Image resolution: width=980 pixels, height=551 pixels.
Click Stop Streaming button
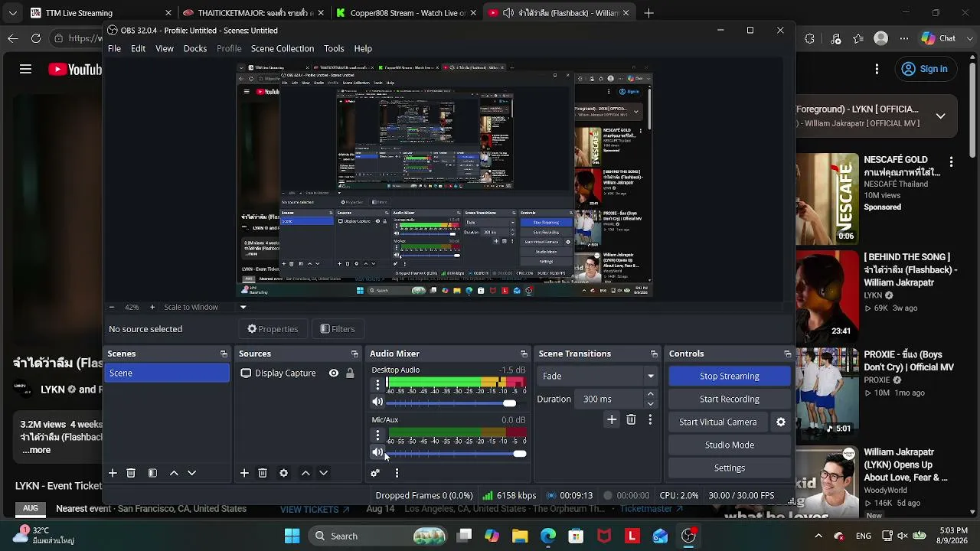[730, 376]
